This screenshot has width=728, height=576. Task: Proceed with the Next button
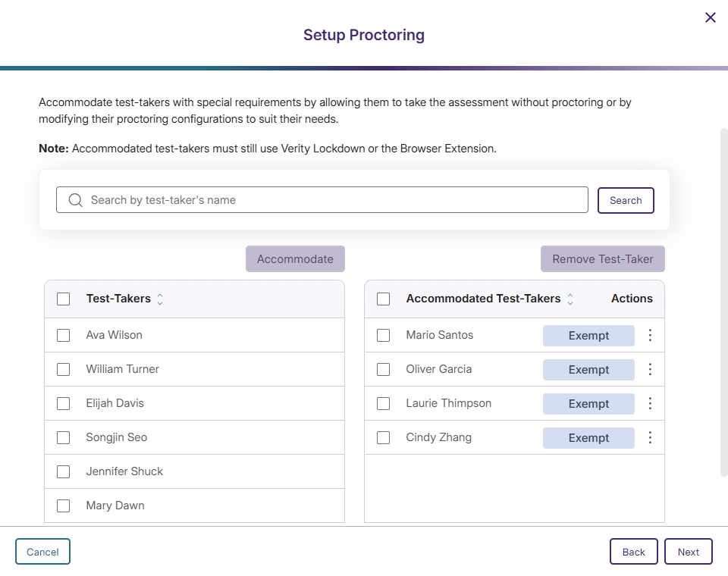688,552
